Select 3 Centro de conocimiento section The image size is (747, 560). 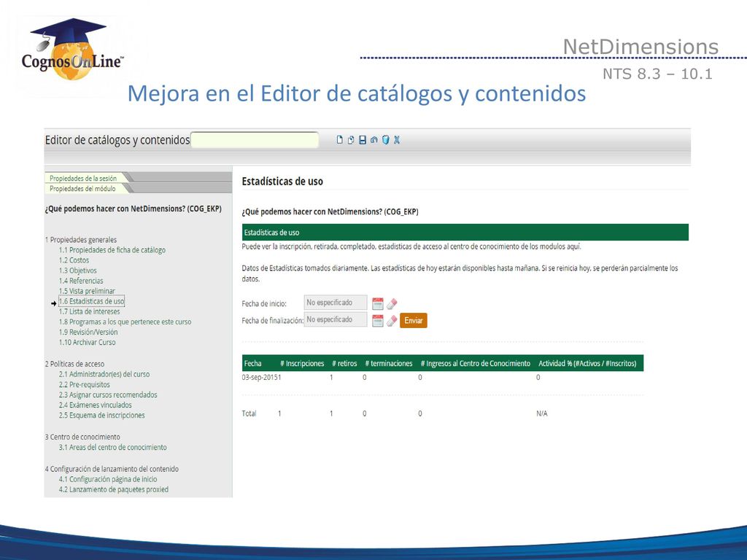coord(82,437)
